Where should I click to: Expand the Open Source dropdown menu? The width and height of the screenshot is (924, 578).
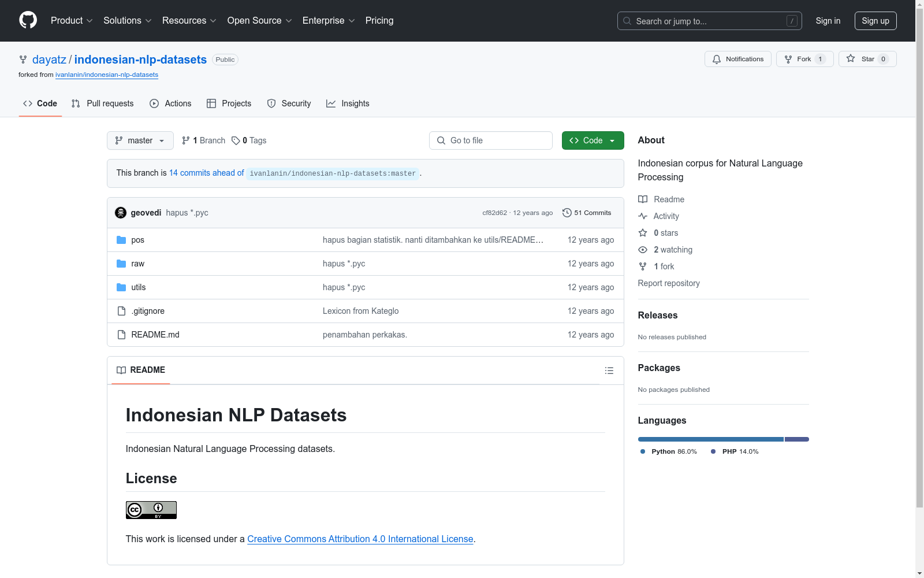tap(260, 20)
